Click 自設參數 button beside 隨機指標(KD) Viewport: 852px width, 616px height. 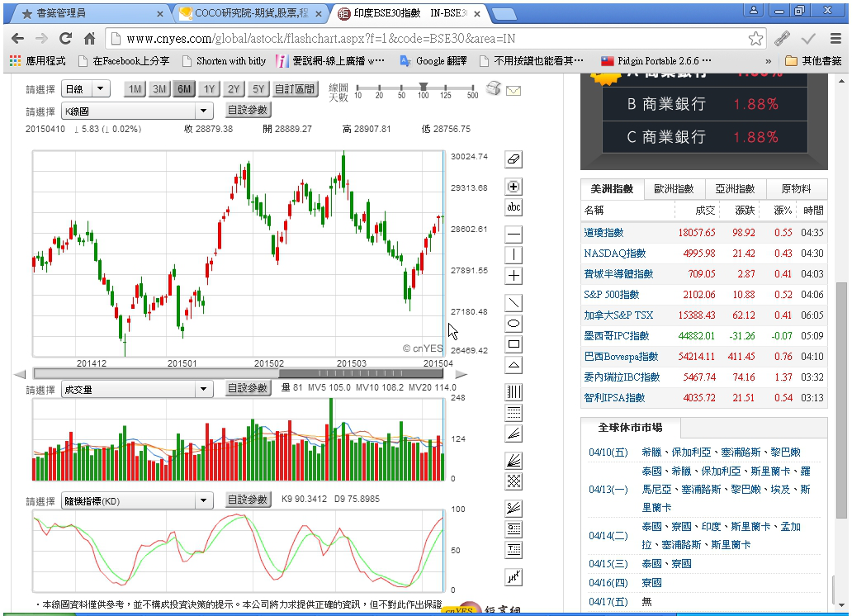pos(248,500)
